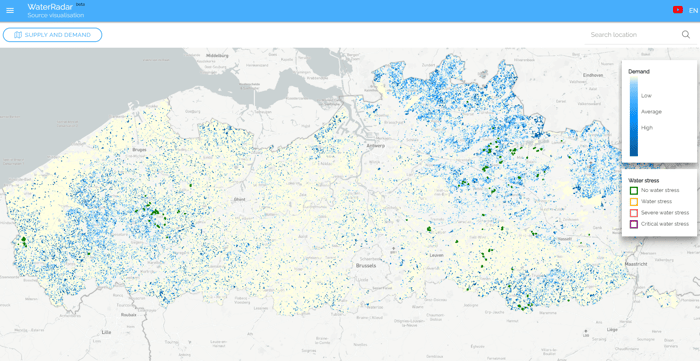Viewport: 700px width, 361px height.
Task: Click the orange Water stress swatch
Action: [x=633, y=202]
